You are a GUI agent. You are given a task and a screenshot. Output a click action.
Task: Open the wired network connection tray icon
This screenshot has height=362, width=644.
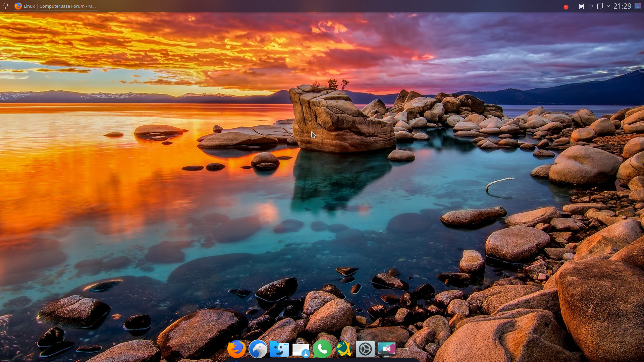600,6
